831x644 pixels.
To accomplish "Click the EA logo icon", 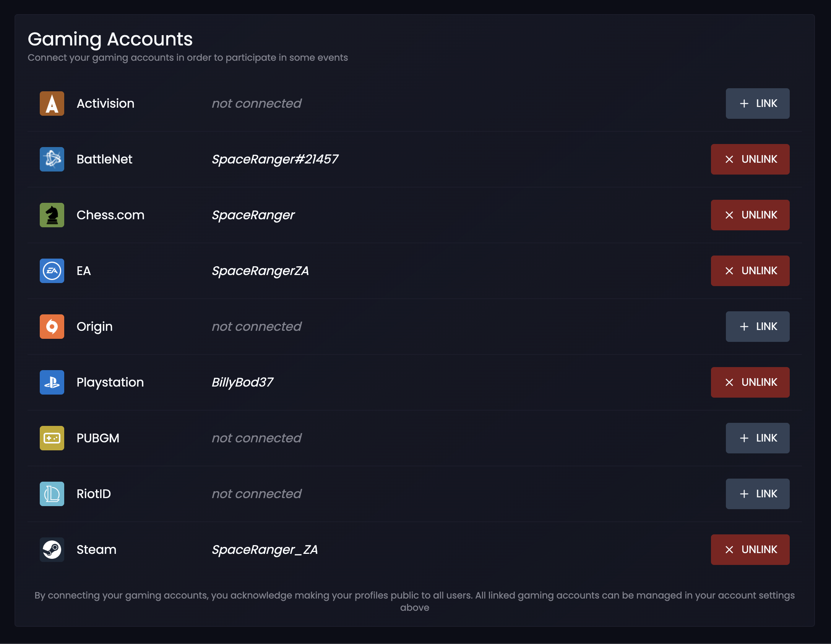I will point(52,271).
